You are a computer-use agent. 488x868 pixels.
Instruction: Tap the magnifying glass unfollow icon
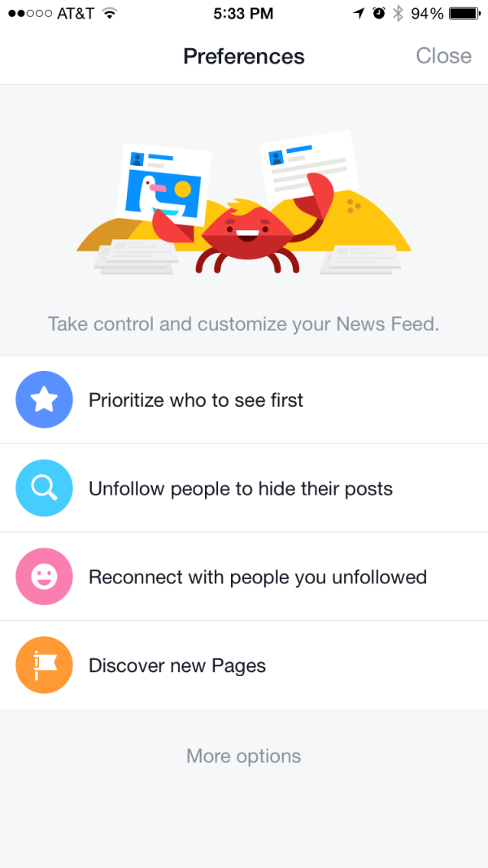click(x=44, y=488)
